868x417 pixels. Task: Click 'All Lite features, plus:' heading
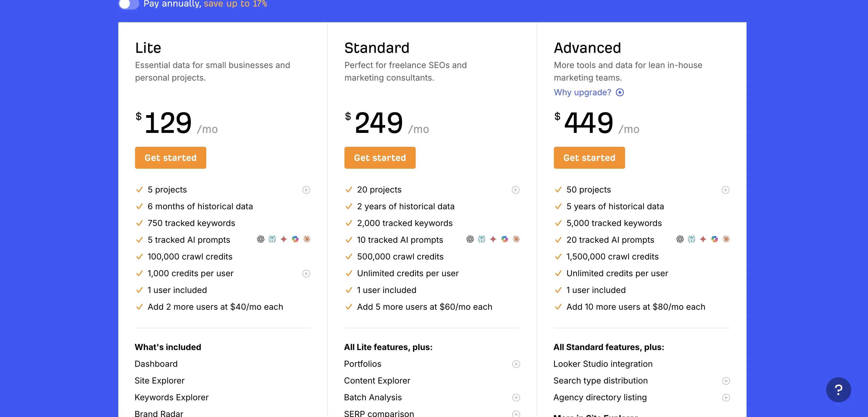click(388, 347)
